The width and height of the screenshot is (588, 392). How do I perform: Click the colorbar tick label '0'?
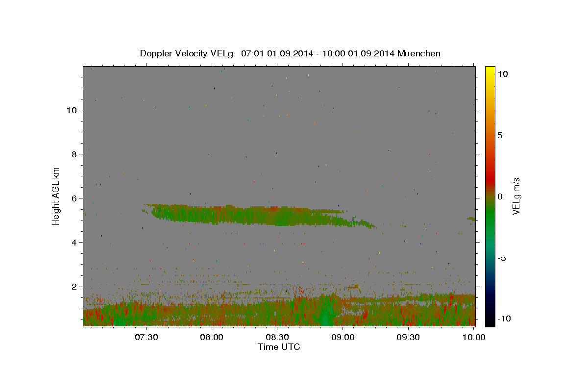(500, 196)
